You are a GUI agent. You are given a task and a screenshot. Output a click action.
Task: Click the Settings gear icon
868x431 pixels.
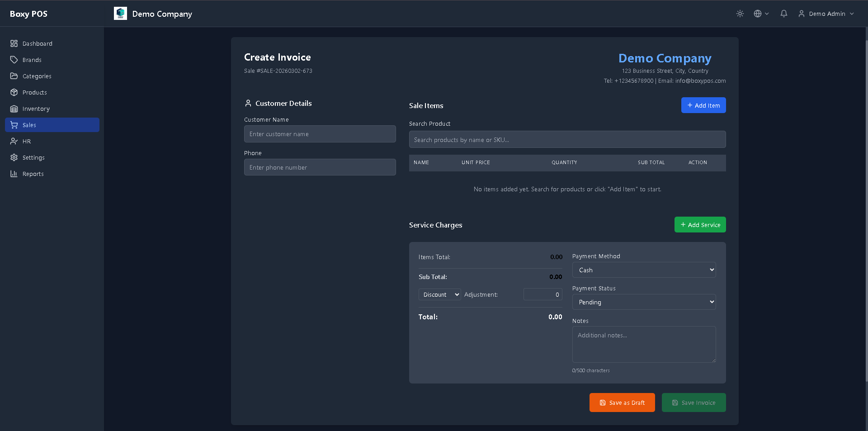[14, 157]
